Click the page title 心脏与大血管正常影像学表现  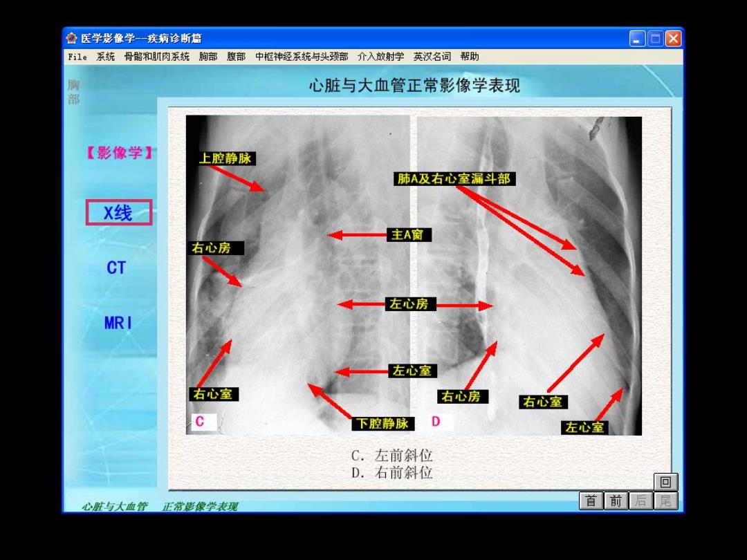click(414, 86)
